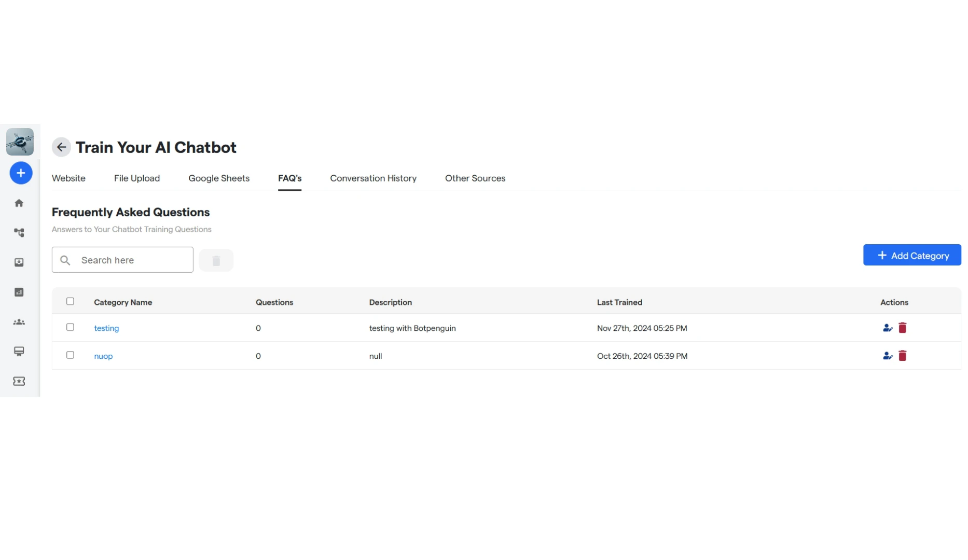
Task: Click the greyed bulk delete trash button
Action: [x=216, y=260]
